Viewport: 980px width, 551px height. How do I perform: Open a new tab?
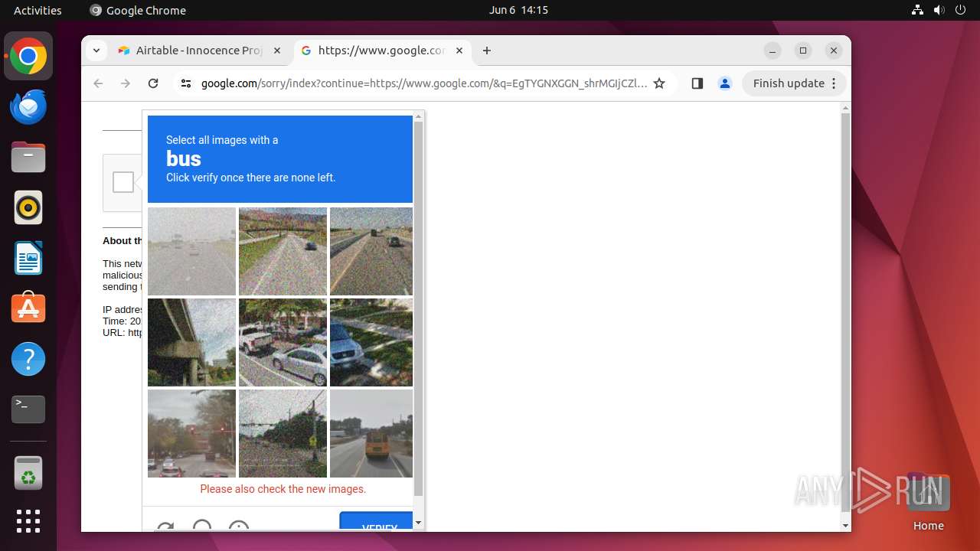point(487,51)
